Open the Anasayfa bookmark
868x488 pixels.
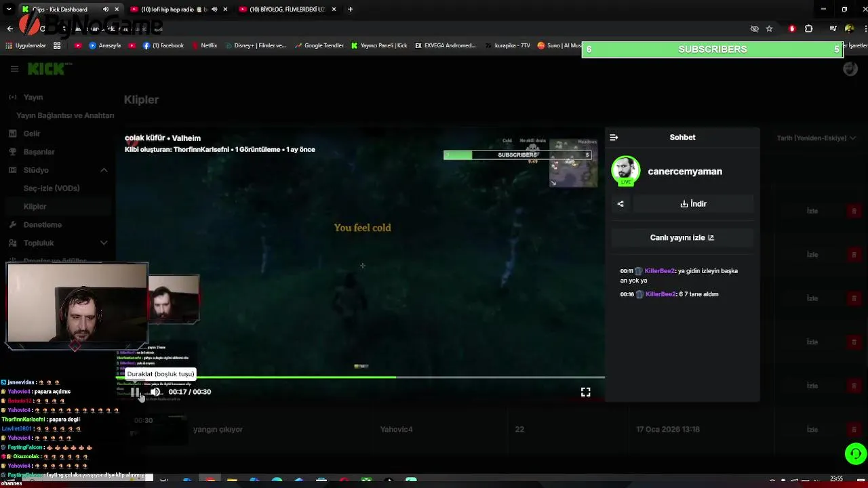click(x=104, y=45)
